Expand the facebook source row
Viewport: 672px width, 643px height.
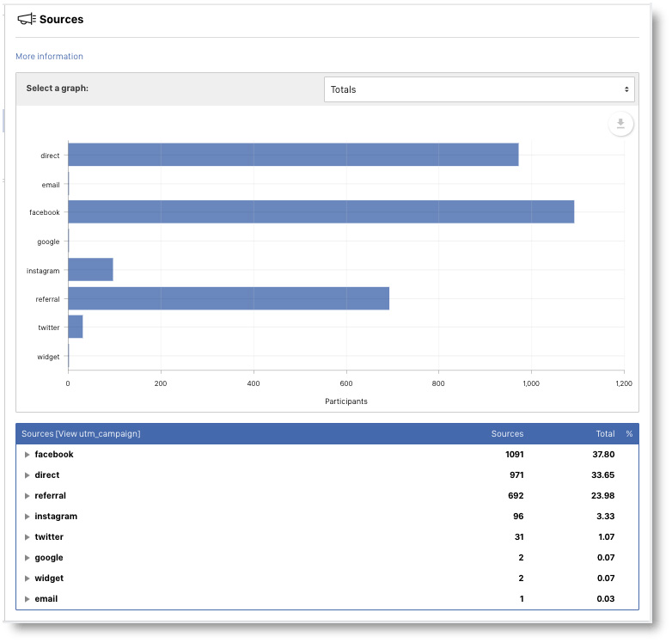[x=27, y=455]
